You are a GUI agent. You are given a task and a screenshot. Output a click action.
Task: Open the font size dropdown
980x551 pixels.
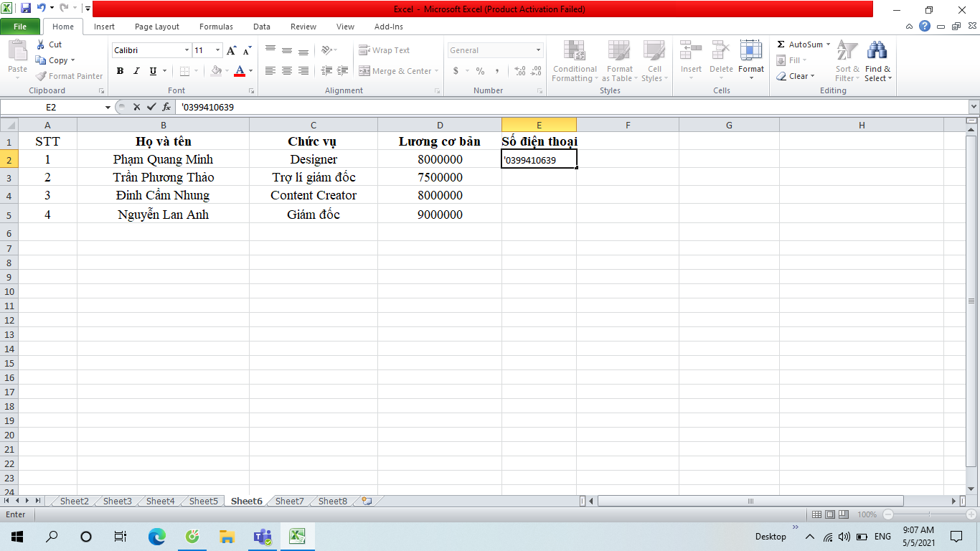218,50
